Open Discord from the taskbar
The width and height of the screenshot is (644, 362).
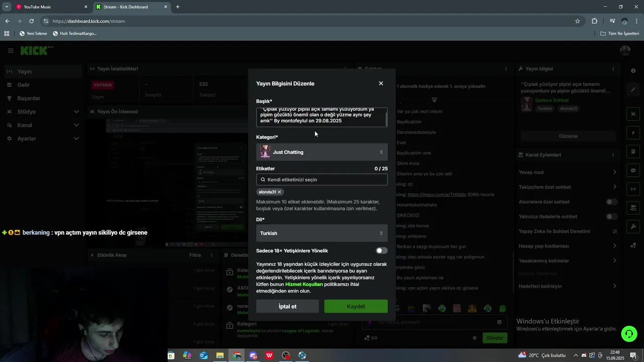253,355
